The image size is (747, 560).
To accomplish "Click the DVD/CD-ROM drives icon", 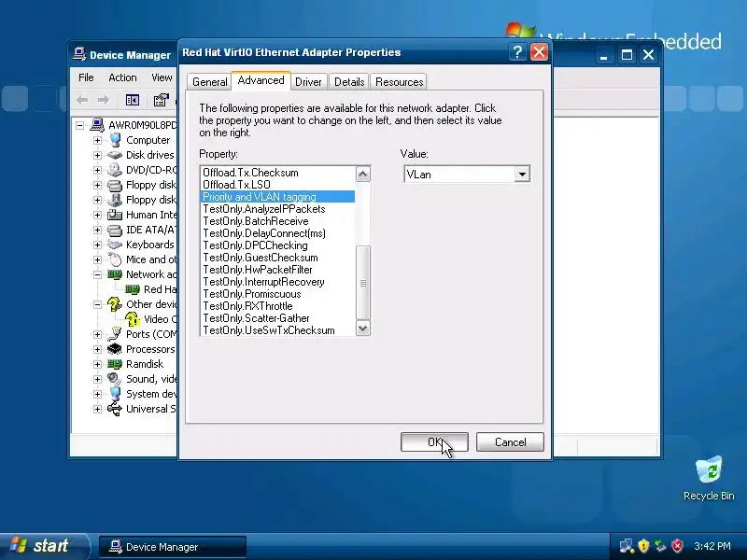I will (x=115, y=170).
